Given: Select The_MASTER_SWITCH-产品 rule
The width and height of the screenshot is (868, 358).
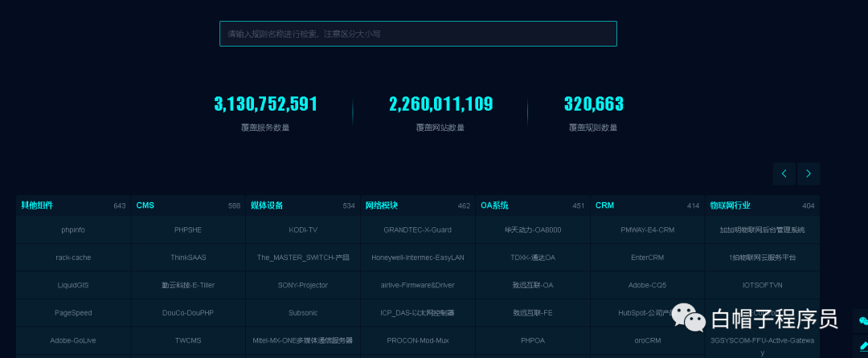Looking at the screenshot, I should 303,258.
